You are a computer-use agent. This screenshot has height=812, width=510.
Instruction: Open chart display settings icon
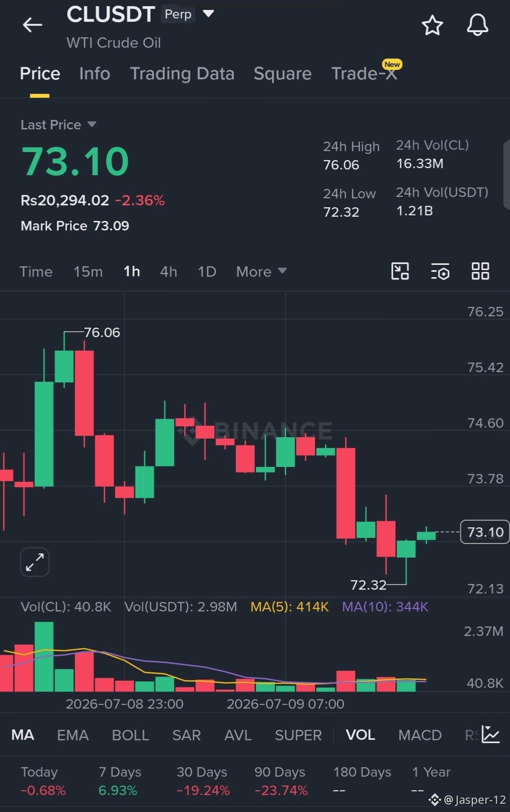pos(440,271)
